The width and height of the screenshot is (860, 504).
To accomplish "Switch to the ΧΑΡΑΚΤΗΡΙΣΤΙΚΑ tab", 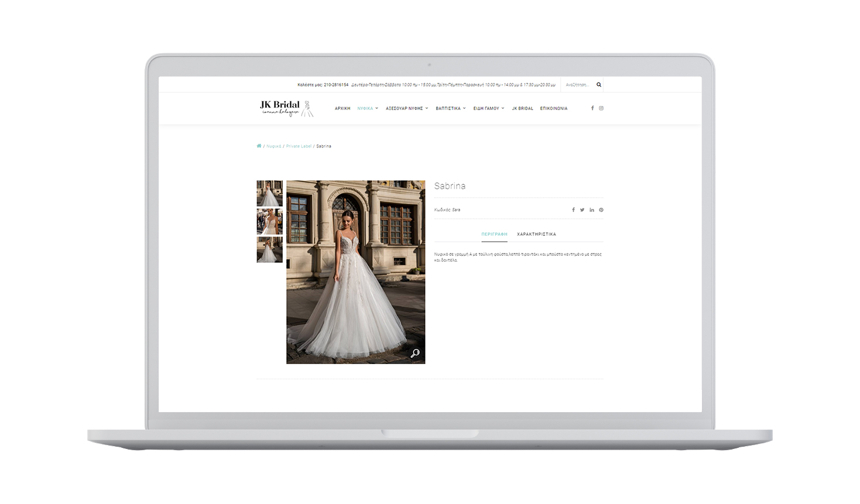I will (536, 234).
